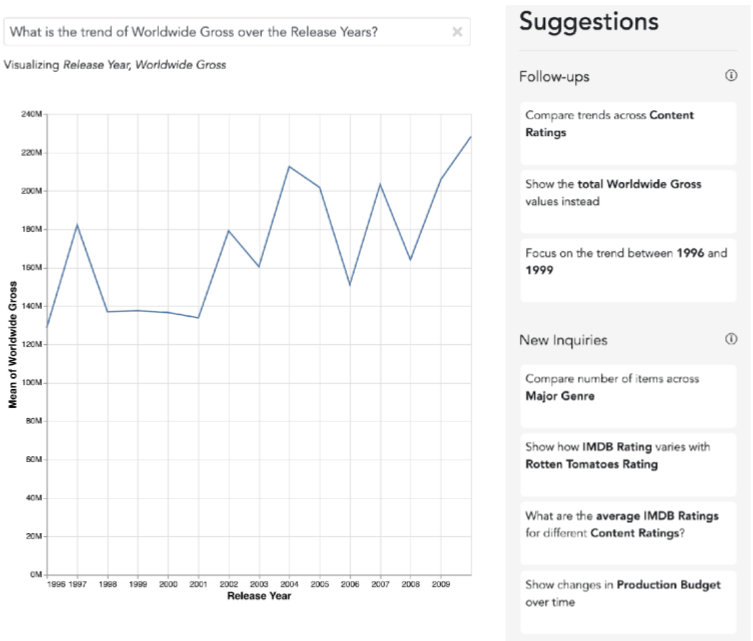Click the New Inquiries section title

point(563,340)
